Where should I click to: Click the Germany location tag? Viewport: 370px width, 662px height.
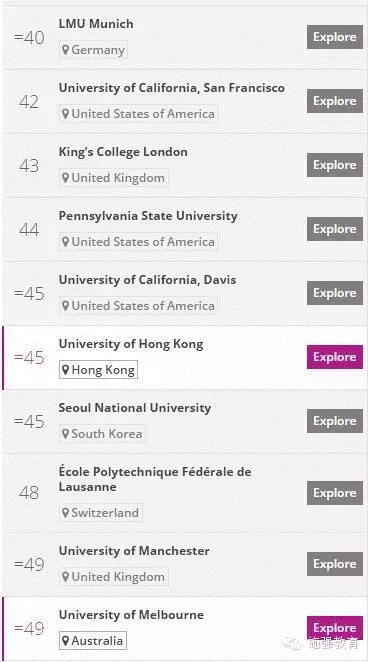pos(93,50)
